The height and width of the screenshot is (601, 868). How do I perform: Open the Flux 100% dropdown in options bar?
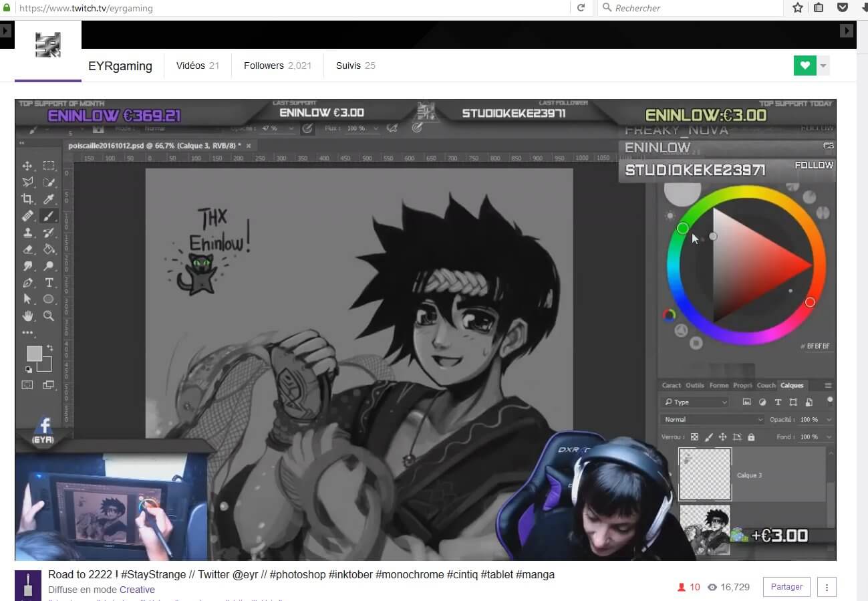376,128
